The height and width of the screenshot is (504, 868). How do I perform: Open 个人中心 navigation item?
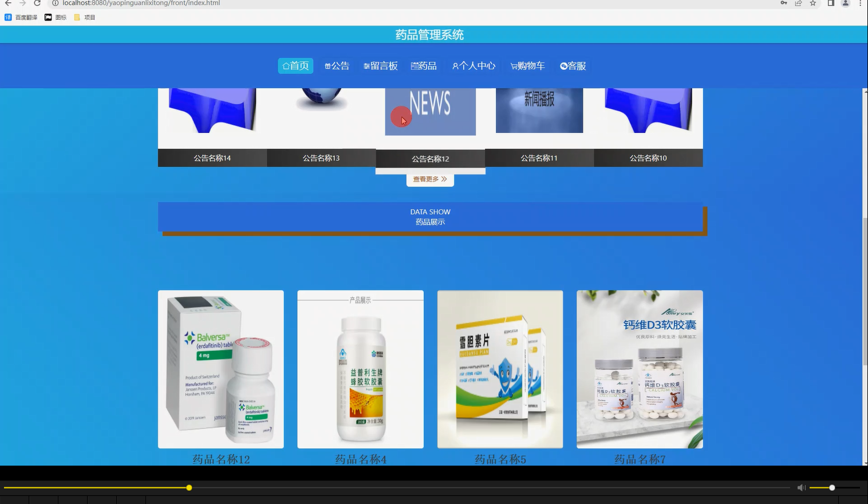(x=474, y=66)
